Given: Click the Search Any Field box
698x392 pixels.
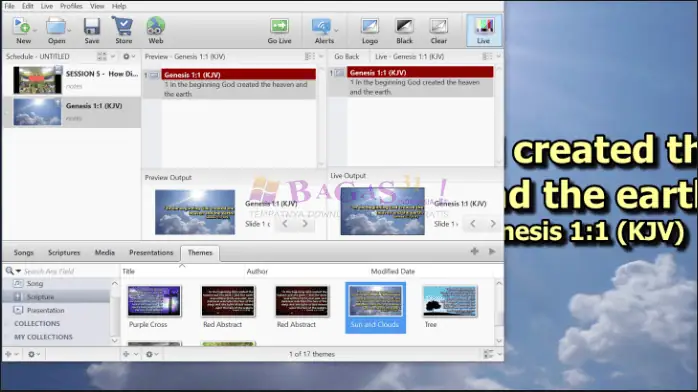Looking at the screenshot, I should pyautogui.click(x=69, y=271).
